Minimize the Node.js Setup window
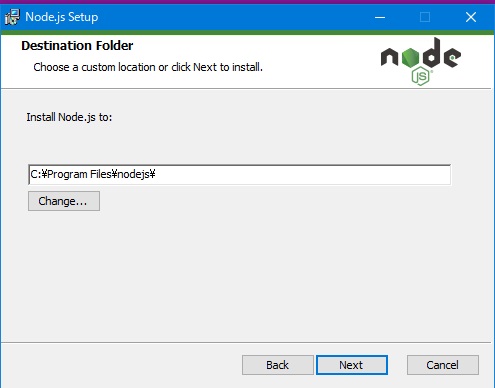Viewport: 495px width, 388px height. click(380, 17)
